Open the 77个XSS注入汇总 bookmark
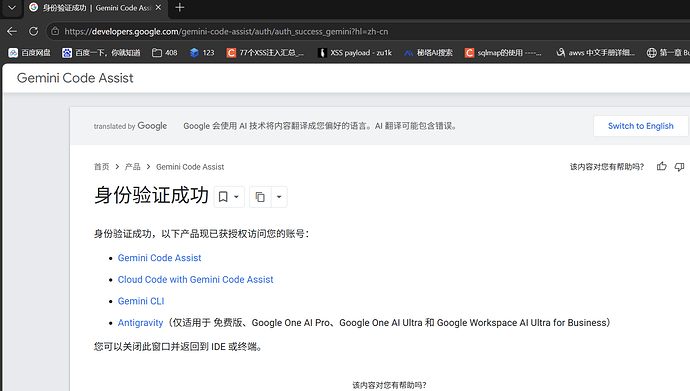This screenshot has width=690, height=391. click(x=265, y=53)
